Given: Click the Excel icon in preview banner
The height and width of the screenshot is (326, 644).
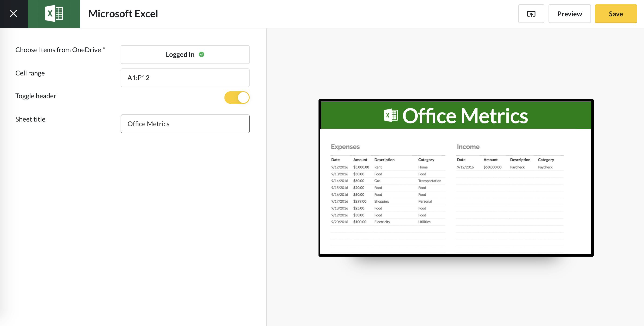Looking at the screenshot, I should point(390,115).
